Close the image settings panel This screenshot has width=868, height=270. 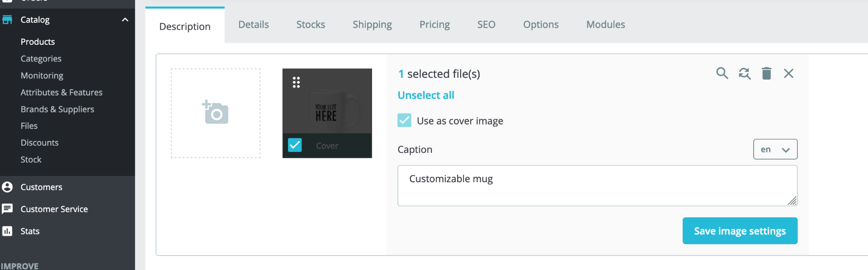[788, 73]
